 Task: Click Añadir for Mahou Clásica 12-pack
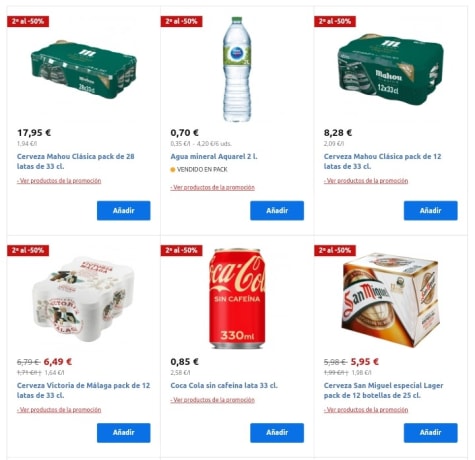coord(431,210)
